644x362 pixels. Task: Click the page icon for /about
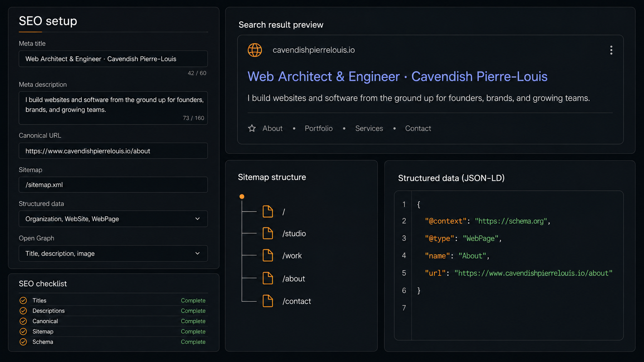click(x=268, y=278)
